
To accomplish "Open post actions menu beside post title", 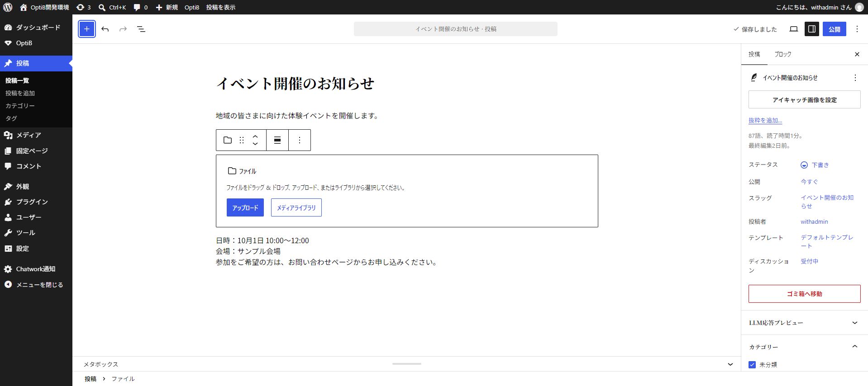I will coord(855,78).
